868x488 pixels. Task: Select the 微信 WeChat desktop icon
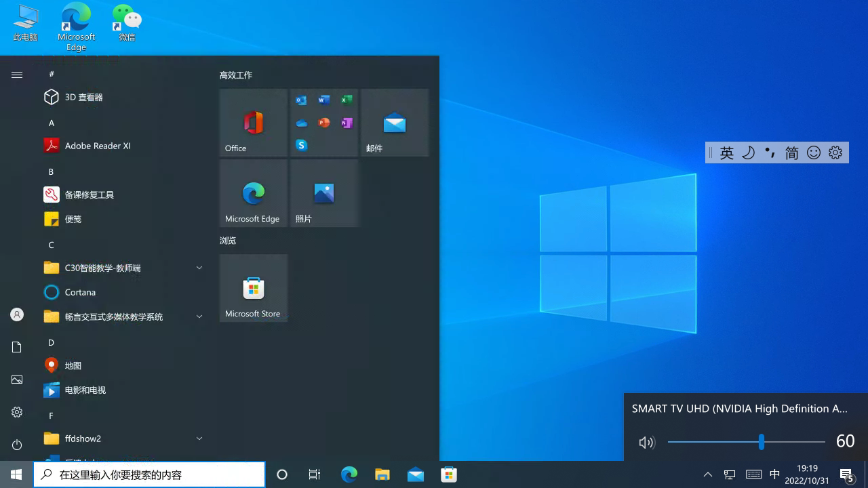[127, 22]
